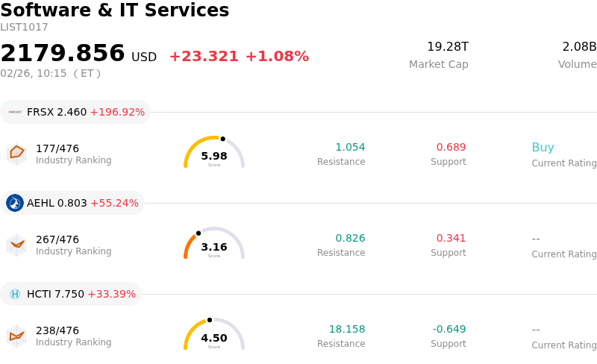Viewport: 597px width, 364px height.
Task: Click the FRSX resistance value 1.054
Action: pyautogui.click(x=350, y=148)
